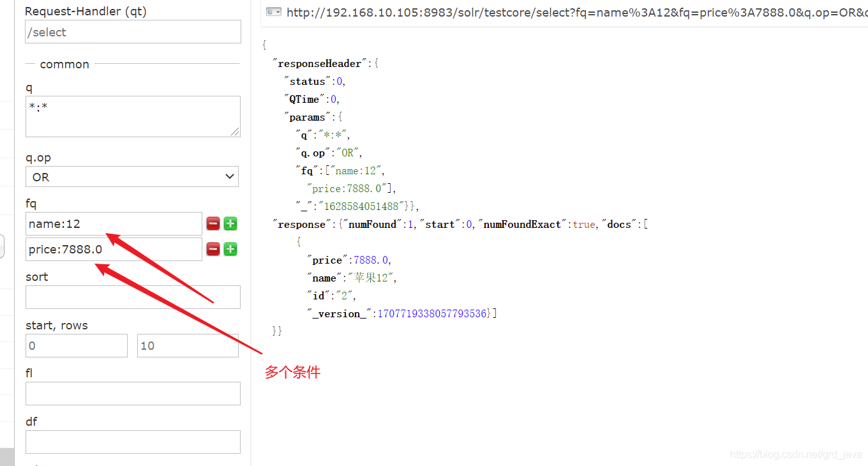Remove the name:12 filter query row
Image resolution: width=868 pixels, height=466 pixels.
(x=213, y=223)
